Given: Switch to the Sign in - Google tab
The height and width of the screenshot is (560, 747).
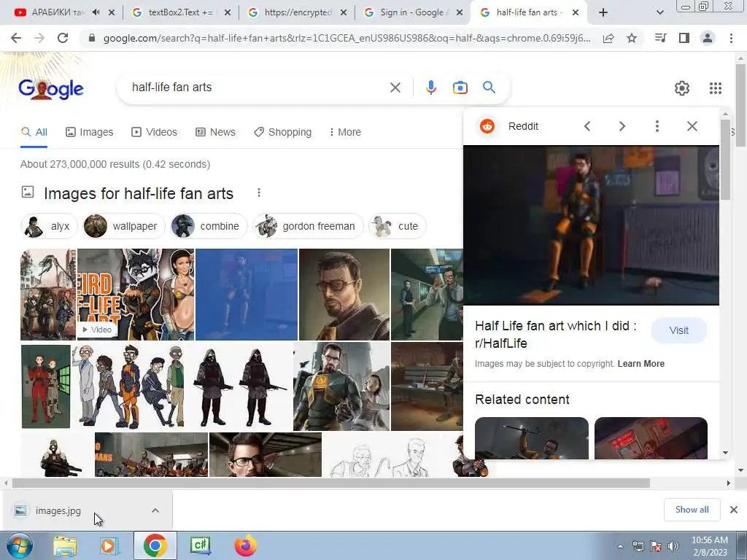Looking at the screenshot, I should [413, 12].
